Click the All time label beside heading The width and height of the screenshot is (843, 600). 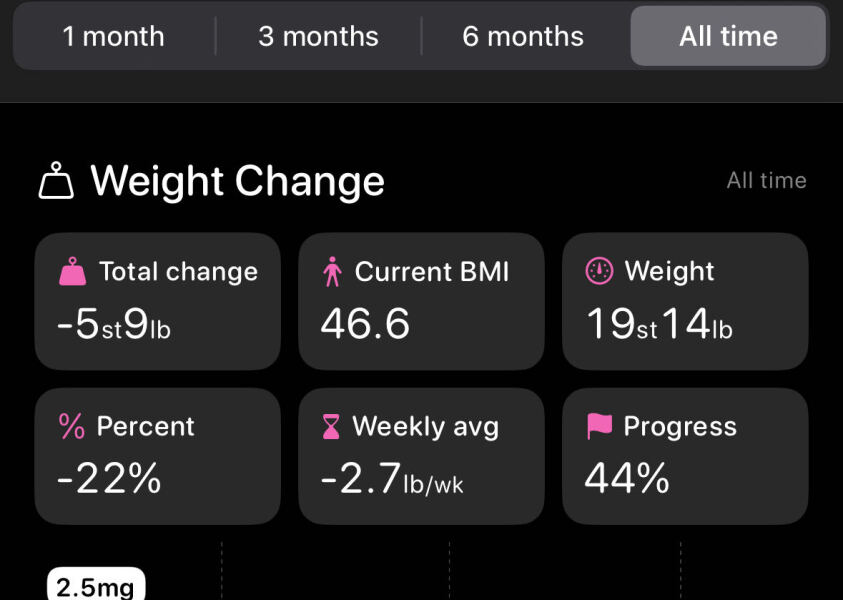(x=766, y=181)
